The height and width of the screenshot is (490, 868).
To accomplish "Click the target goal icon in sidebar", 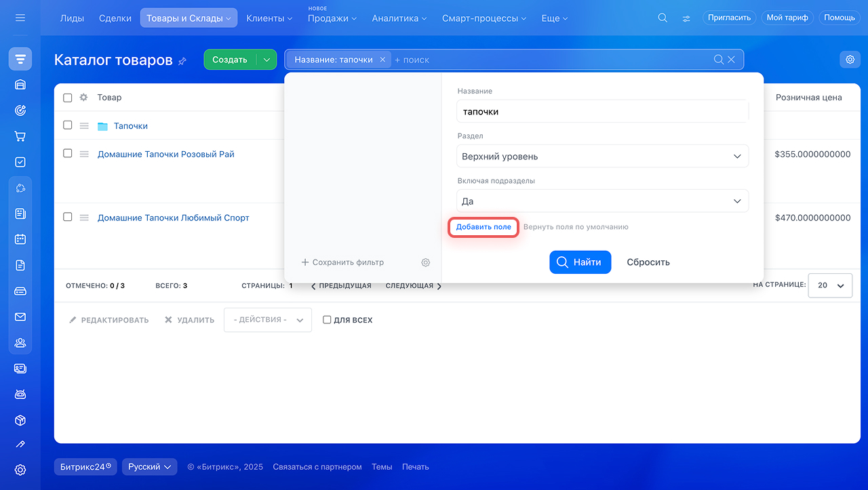I will [20, 110].
